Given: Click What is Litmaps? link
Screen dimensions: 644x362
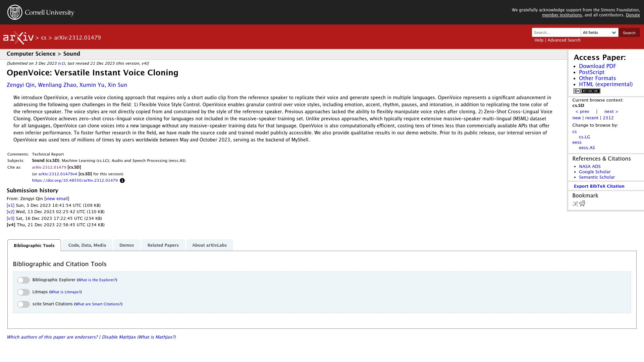Looking at the screenshot, I should (x=65, y=292).
